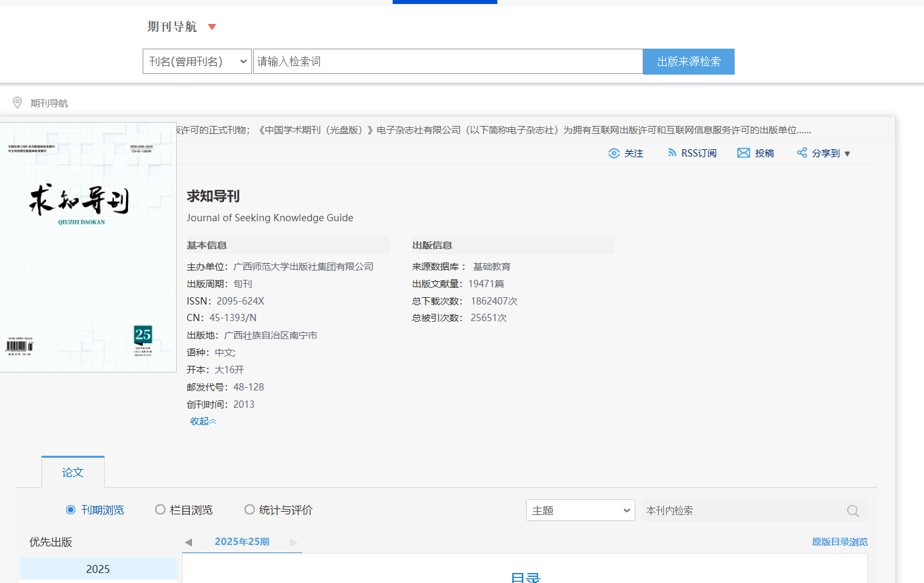Viewport: 924px width, 583px height.
Task: Click the 请输入检索词 search input field
Action: click(x=447, y=61)
